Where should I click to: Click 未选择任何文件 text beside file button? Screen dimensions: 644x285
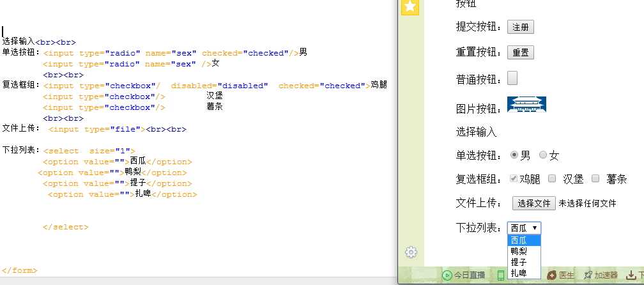(x=587, y=203)
